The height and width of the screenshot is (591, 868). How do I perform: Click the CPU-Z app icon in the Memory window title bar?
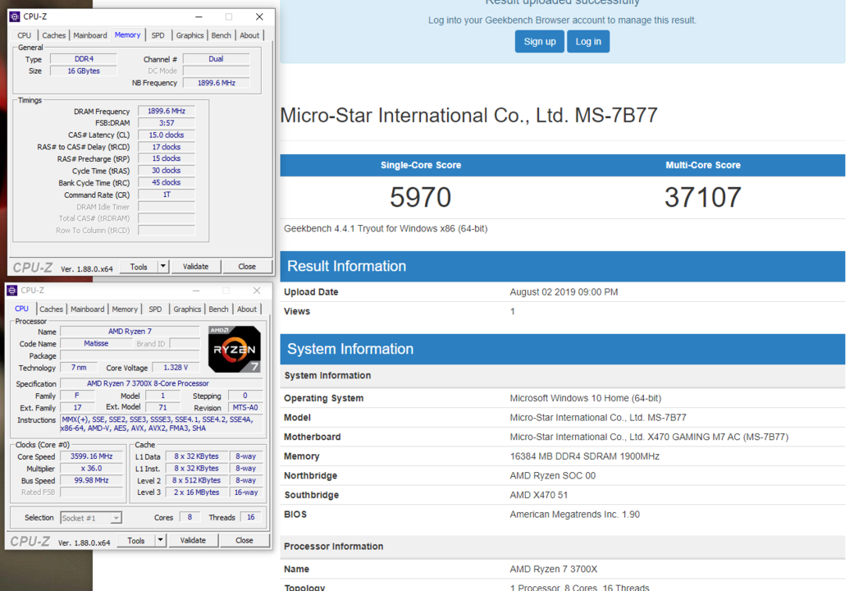pos(15,16)
